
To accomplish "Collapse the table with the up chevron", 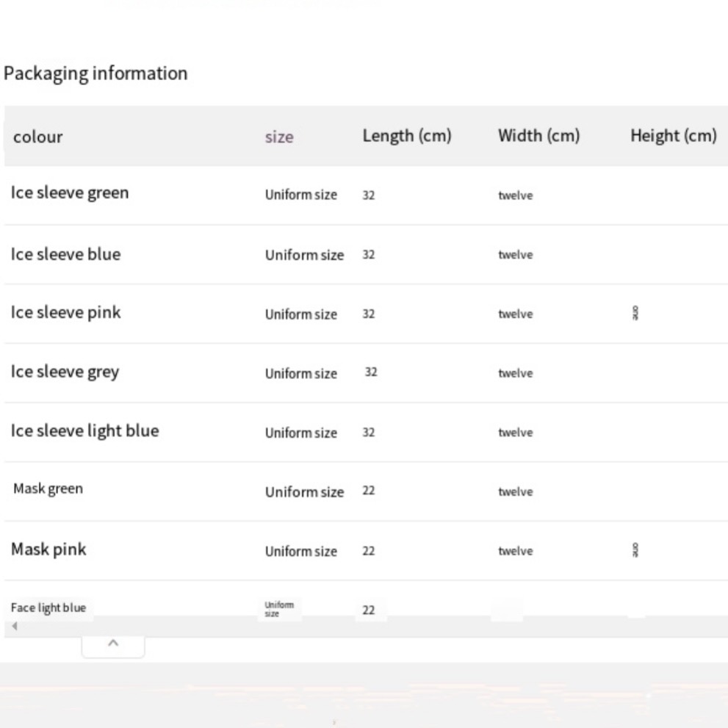I will coord(113,644).
